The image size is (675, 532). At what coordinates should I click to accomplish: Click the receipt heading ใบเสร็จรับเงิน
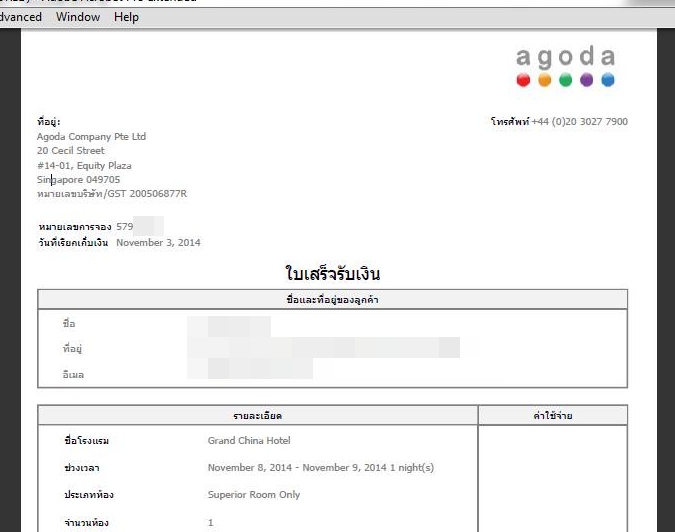(332, 273)
